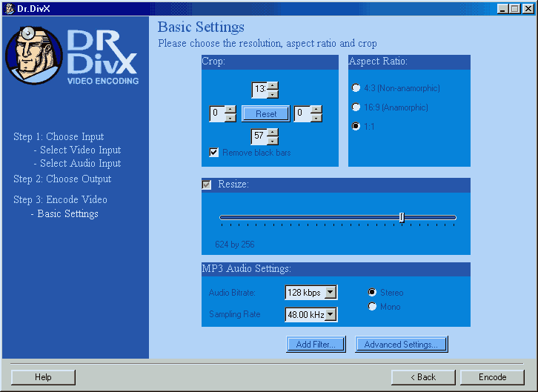Viewport: 538px width, 392px height.
Task: Toggle the Remove black bars checkbox
Action: click(x=214, y=153)
